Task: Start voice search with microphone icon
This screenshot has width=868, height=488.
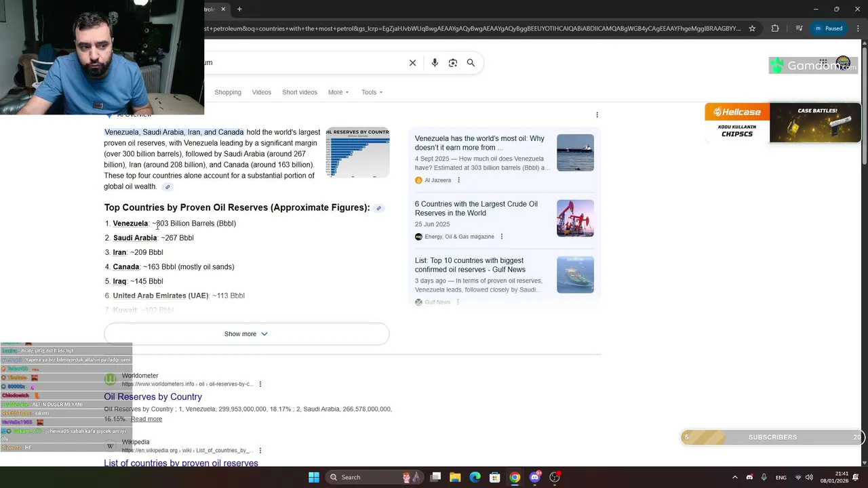Action: pos(435,62)
